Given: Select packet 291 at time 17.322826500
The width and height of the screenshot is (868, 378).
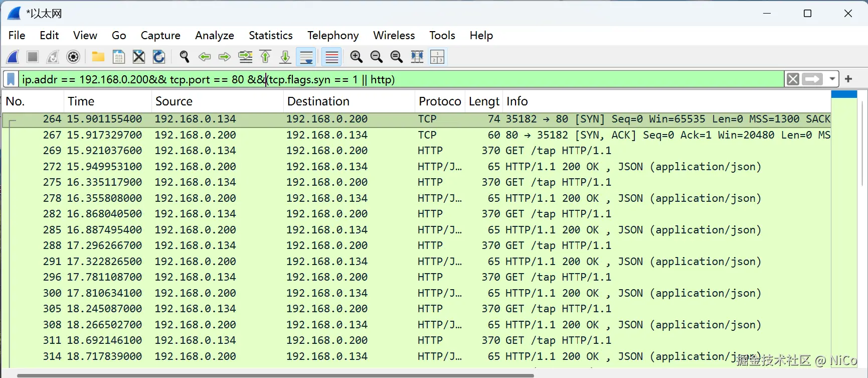Looking at the screenshot, I should 416,262.
